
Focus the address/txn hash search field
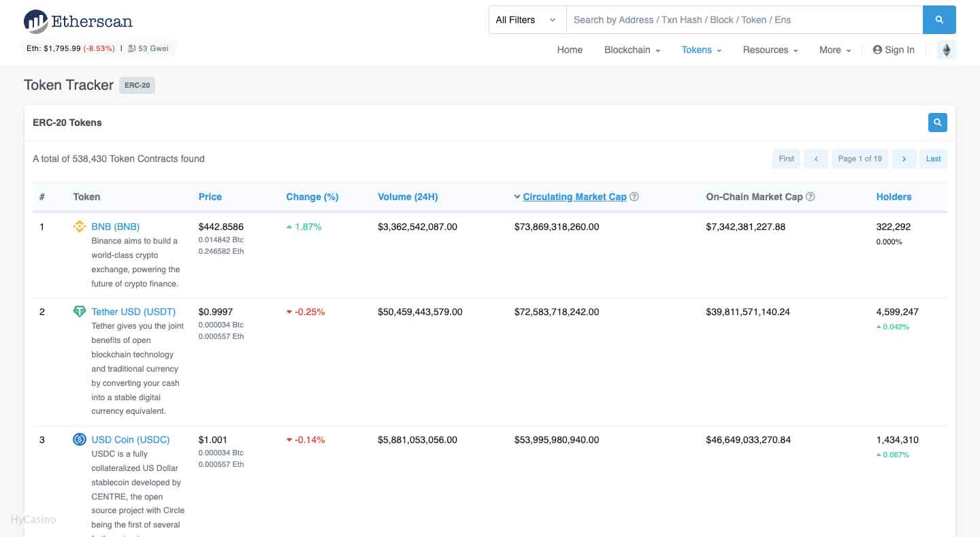click(x=745, y=20)
